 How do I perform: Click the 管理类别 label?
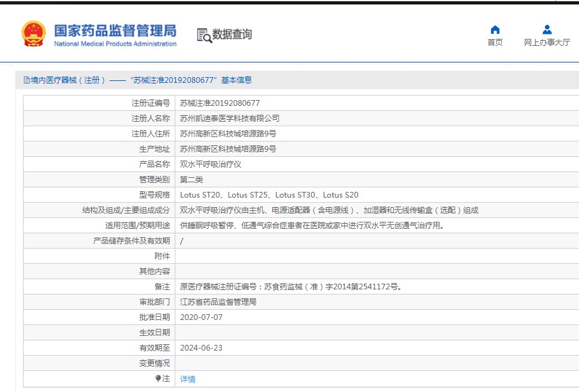154,180
